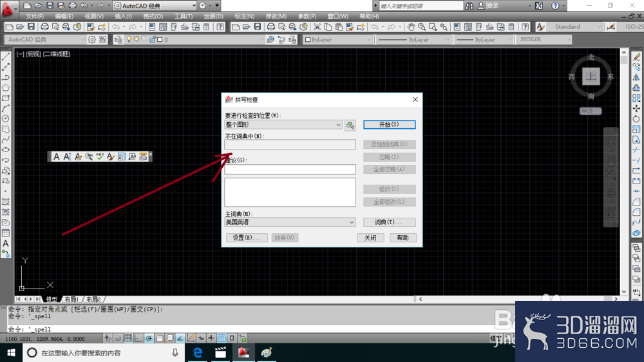The width and height of the screenshot is (644, 362).
Task: Select the Line tool in draw toolbar
Action: pos(6,57)
